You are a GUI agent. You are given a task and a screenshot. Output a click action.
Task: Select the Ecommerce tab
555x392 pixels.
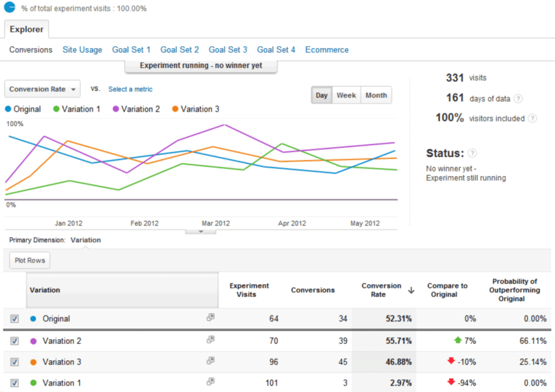click(x=326, y=49)
